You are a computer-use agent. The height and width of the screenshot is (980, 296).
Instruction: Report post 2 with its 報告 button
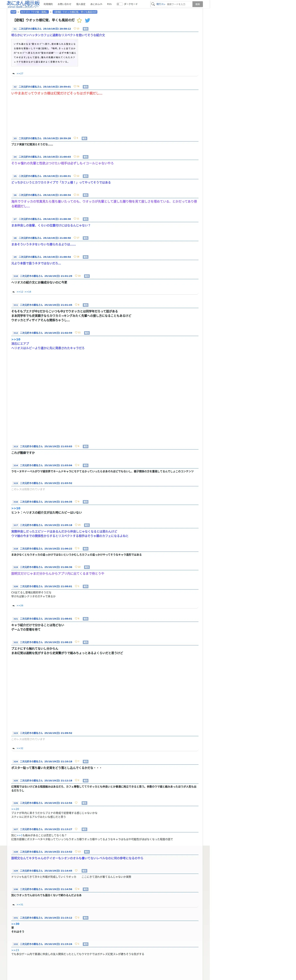(x=86, y=87)
